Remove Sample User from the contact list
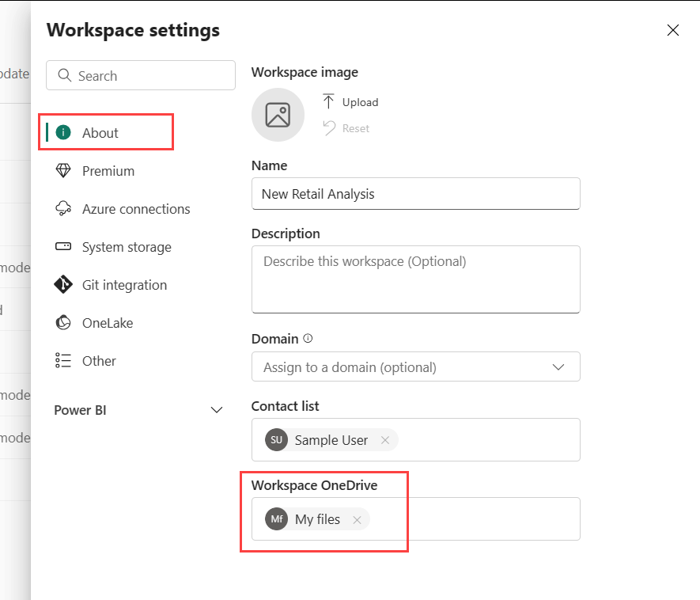The width and height of the screenshot is (700, 600). 385,440
